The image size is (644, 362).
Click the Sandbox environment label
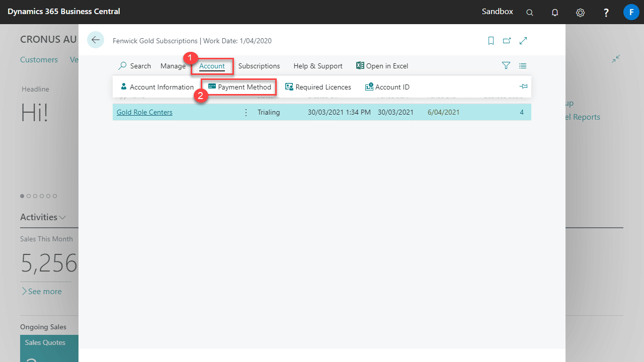pos(497,11)
